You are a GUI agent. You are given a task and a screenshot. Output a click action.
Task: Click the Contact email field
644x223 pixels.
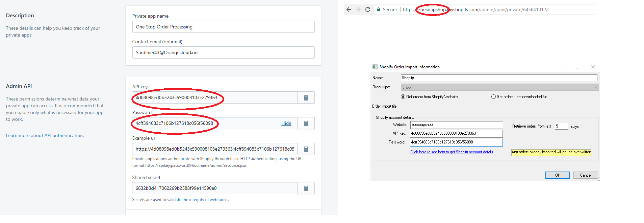223,52
